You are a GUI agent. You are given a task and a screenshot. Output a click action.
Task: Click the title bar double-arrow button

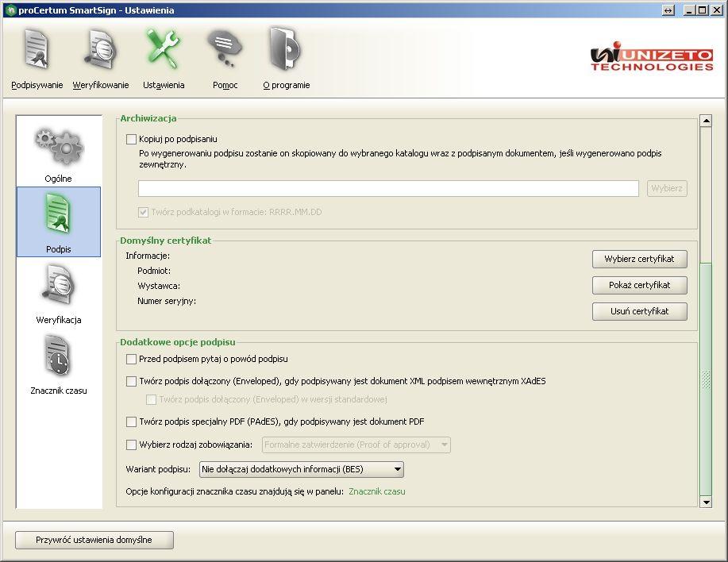click(668, 10)
